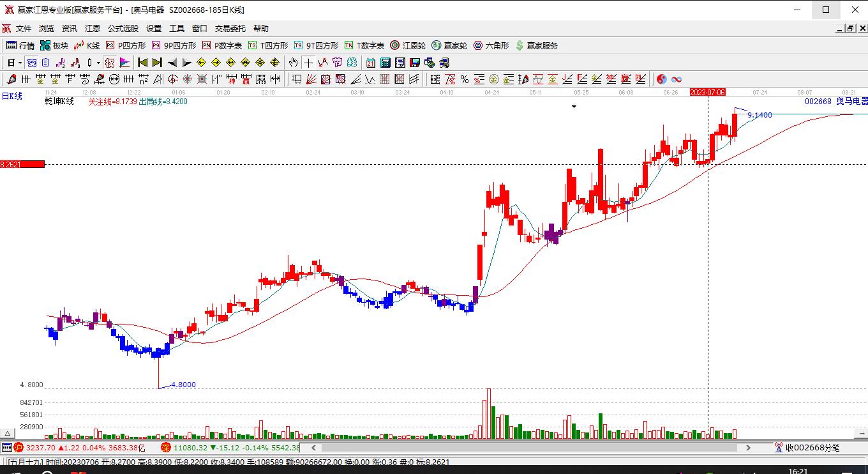Open the 文件 menu
This screenshot has height=474, width=868.
pyautogui.click(x=24, y=29)
